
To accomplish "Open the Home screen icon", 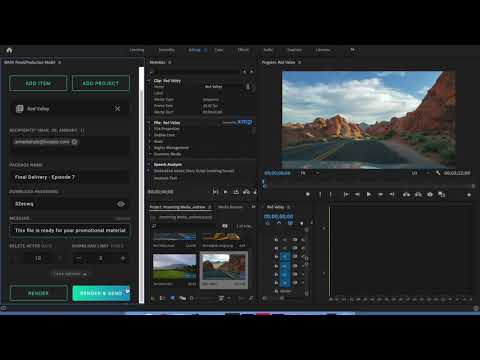I will (9, 50).
